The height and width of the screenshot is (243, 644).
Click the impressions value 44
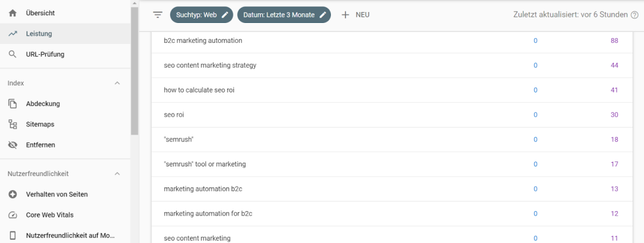pyautogui.click(x=615, y=66)
